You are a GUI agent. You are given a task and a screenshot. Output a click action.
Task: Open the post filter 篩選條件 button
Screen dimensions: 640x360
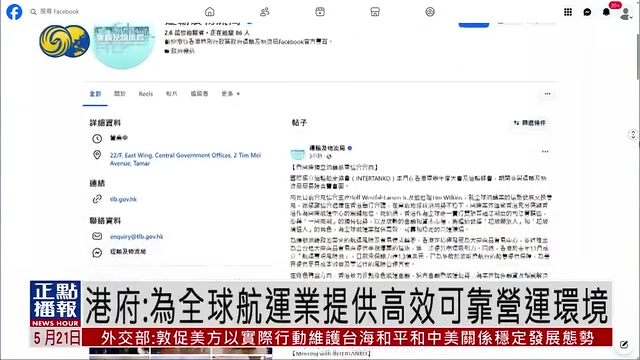[x=529, y=123]
